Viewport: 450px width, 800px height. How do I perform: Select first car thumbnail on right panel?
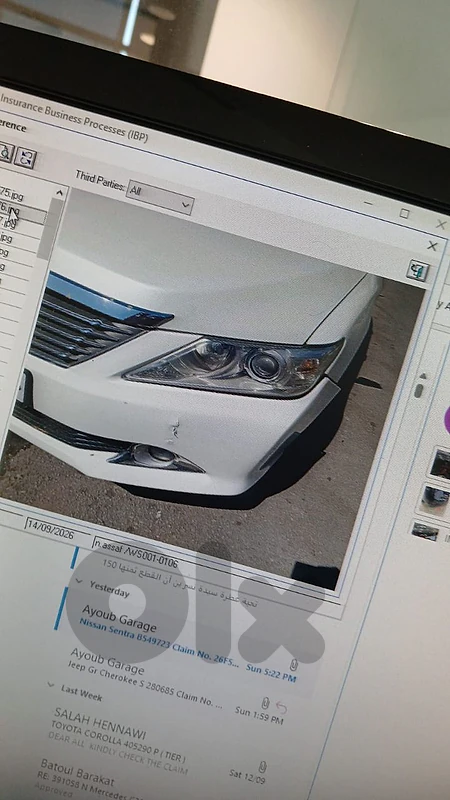[x=440, y=464]
